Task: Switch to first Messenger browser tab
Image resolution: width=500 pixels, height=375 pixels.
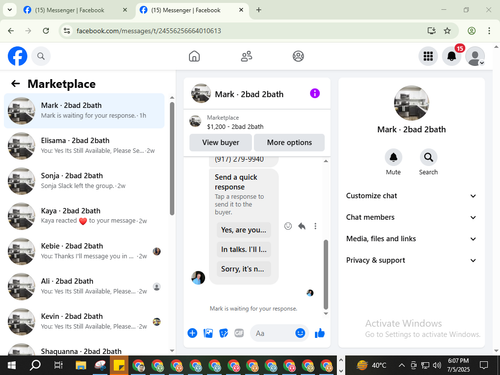Action: click(x=75, y=10)
